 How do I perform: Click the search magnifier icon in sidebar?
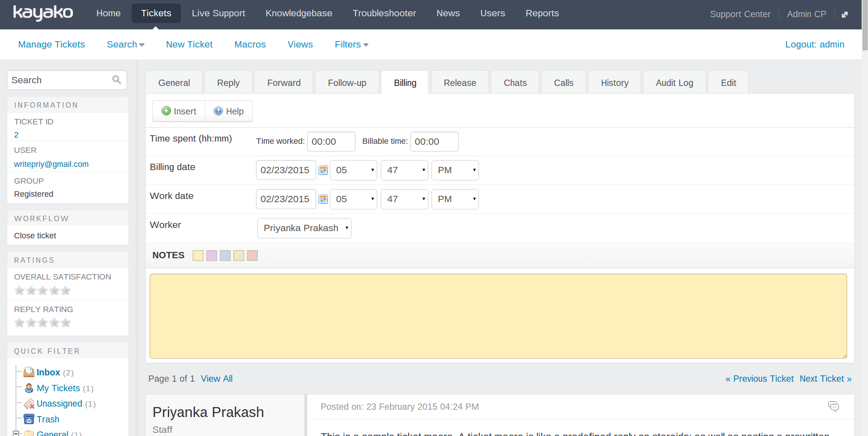point(117,80)
